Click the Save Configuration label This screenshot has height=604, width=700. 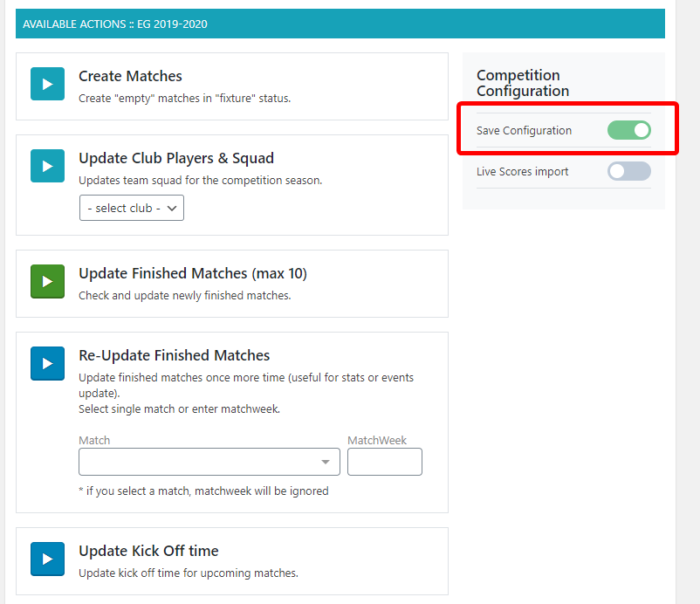click(x=524, y=130)
